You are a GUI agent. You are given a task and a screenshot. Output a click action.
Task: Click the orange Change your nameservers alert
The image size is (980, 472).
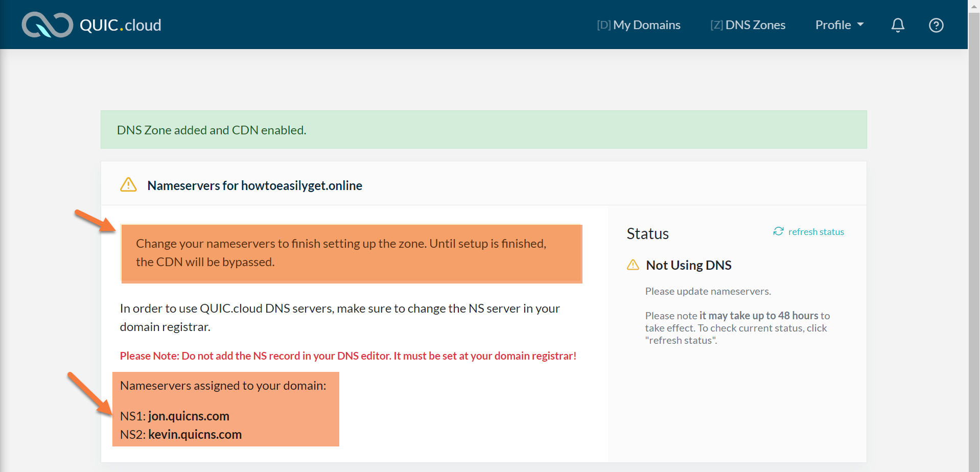point(352,253)
